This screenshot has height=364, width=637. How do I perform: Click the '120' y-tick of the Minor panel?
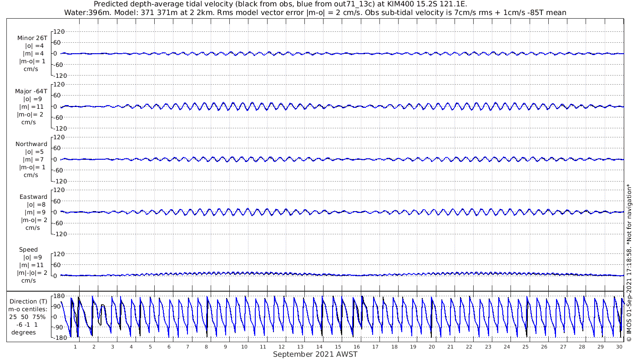(x=60, y=31)
